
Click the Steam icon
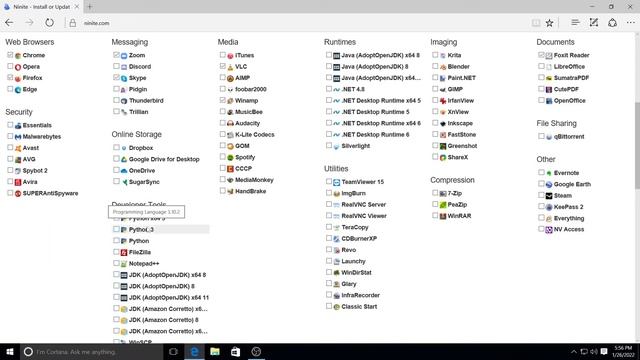pyautogui.click(x=549, y=196)
